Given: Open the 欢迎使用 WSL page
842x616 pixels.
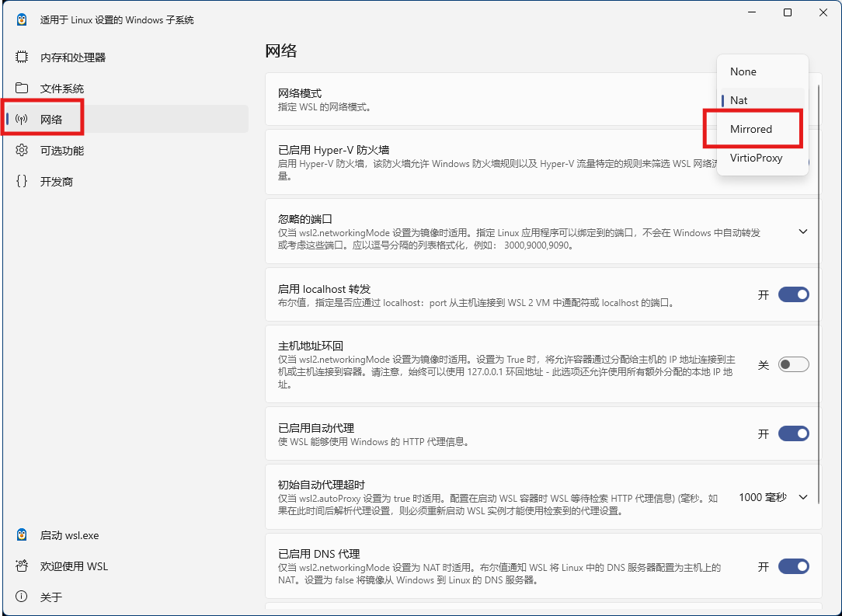Looking at the screenshot, I should coord(127,566).
